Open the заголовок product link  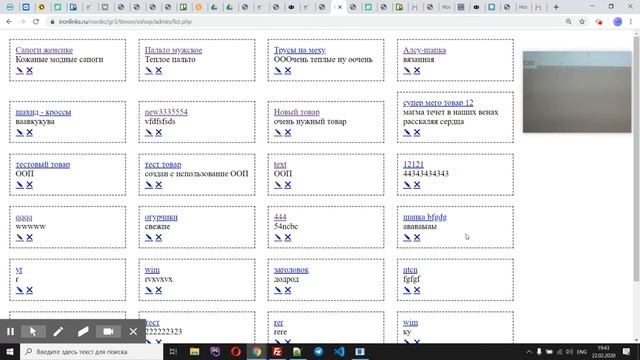[291, 270]
